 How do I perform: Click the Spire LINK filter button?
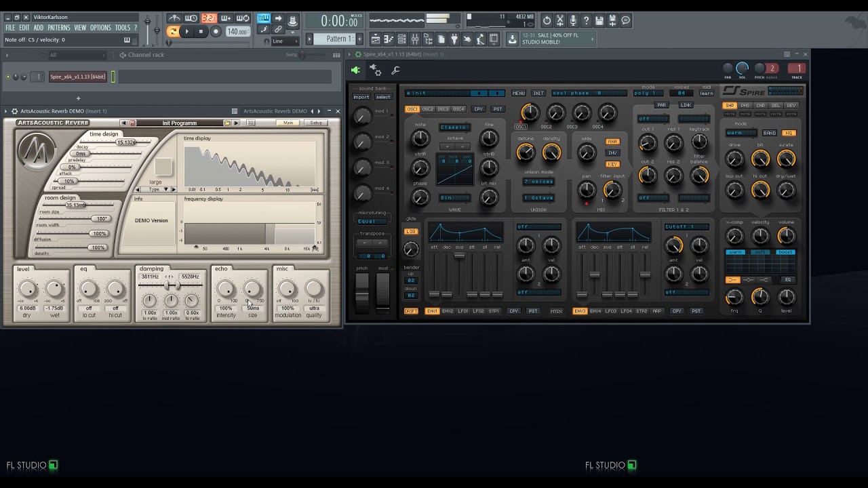(x=686, y=105)
